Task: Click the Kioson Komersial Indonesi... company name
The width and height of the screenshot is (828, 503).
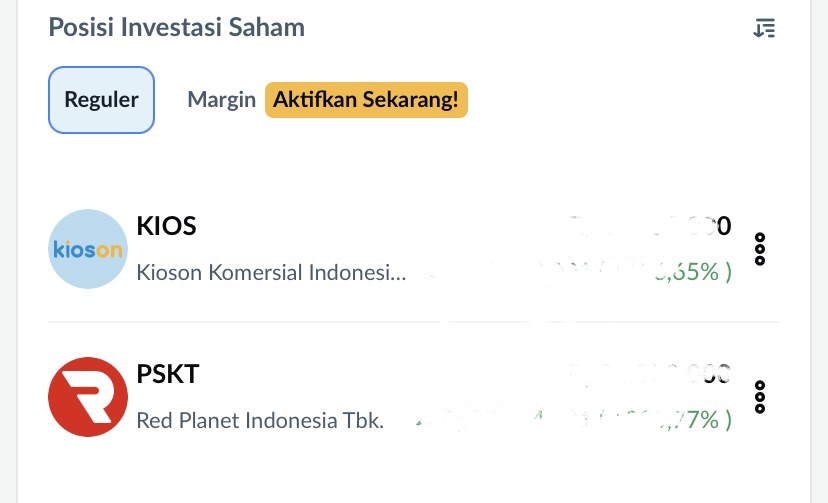Action: click(x=271, y=272)
